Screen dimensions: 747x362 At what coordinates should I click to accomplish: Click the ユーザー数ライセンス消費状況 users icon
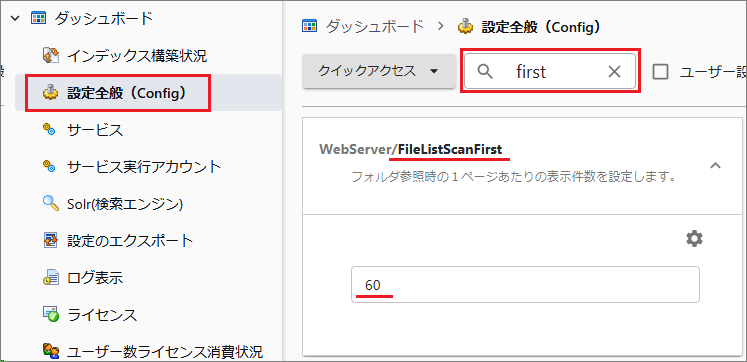(50, 352)
